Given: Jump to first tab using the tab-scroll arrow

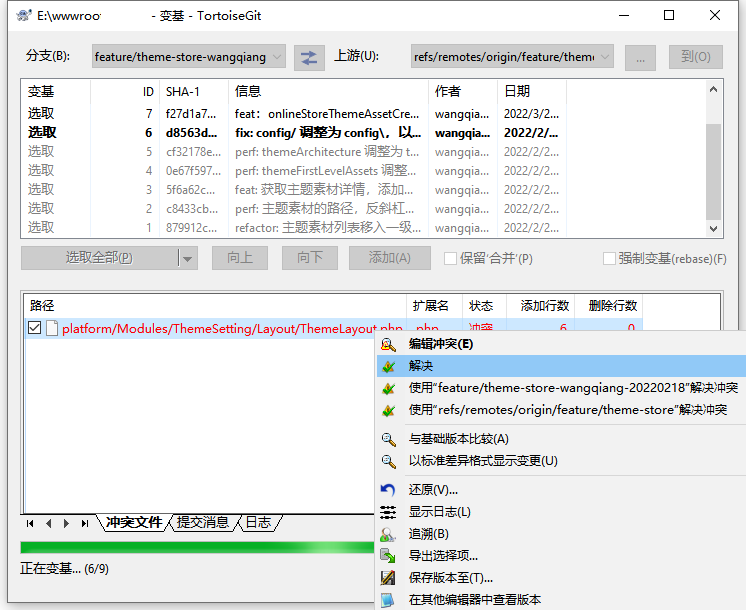Looking at the screenshot, I should click(30, 523).
